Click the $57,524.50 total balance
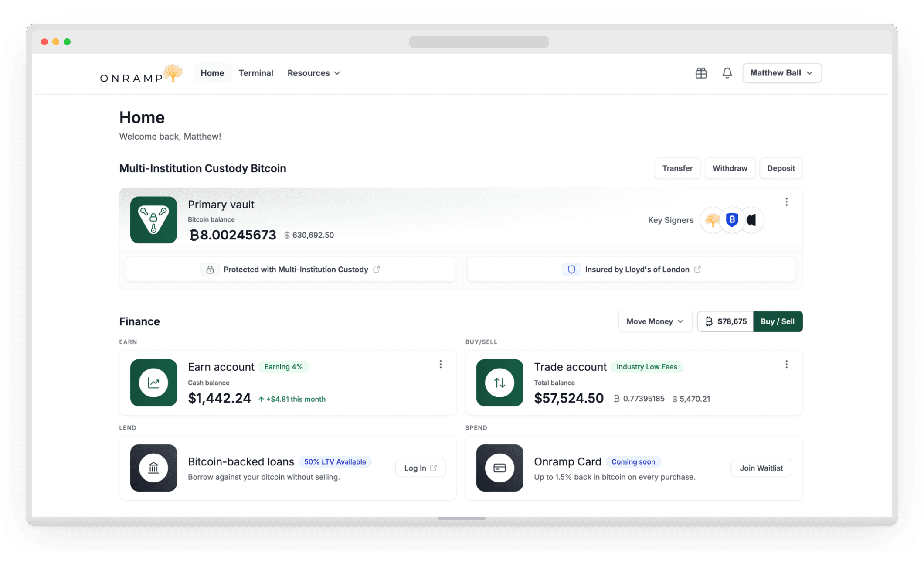924x567 pixels. tap(569, 398)
